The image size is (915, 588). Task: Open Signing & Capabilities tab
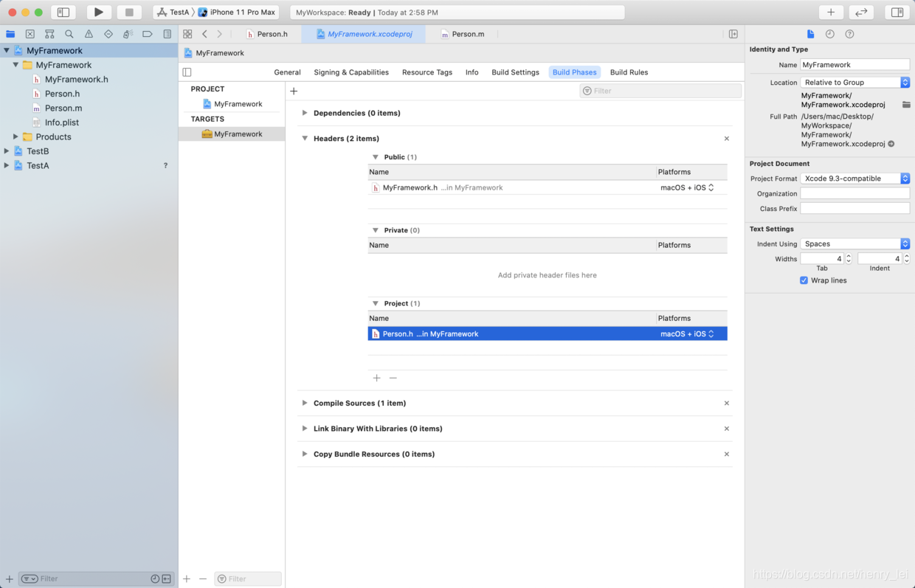tap(351, 72)
